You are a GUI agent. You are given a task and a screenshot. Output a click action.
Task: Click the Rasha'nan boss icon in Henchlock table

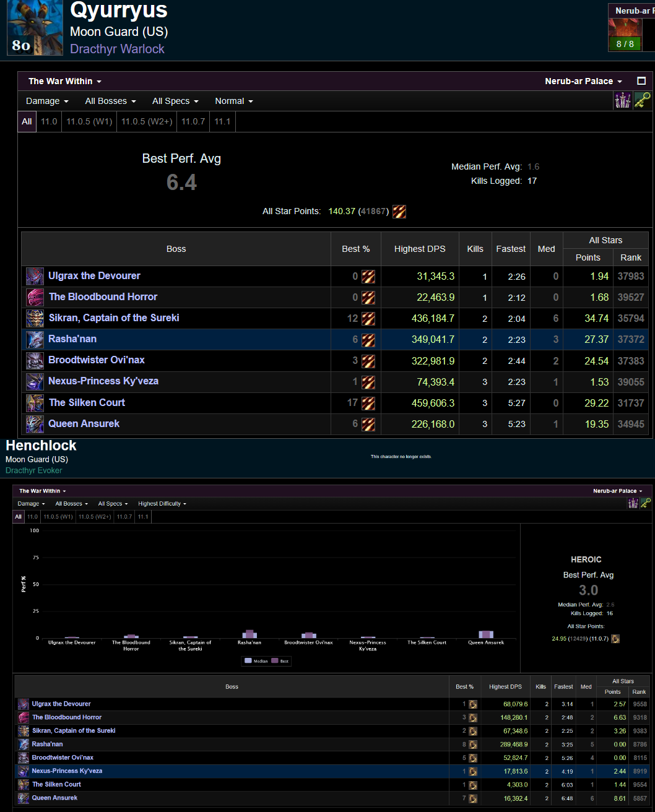pyautogui.click(x=24, y=744)
